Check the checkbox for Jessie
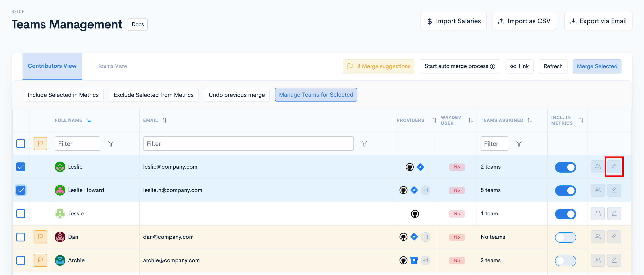 tap(21, 214)
